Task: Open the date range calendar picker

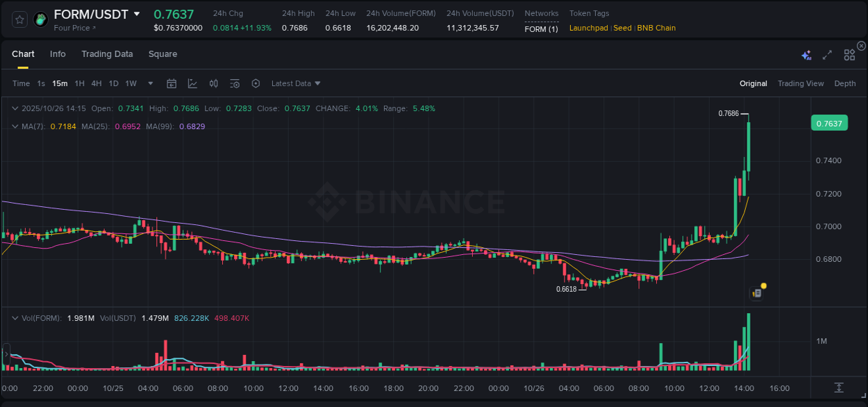Action: [x=172, y=83]
